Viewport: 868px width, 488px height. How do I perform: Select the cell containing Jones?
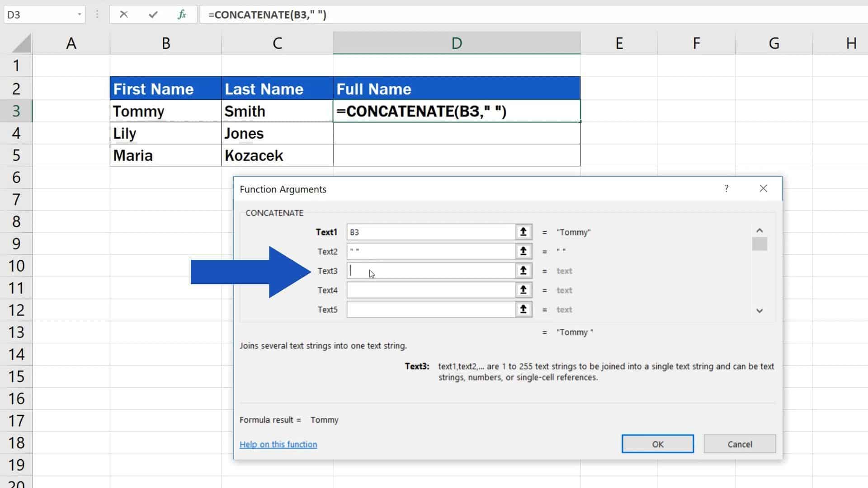click(277, 133)
